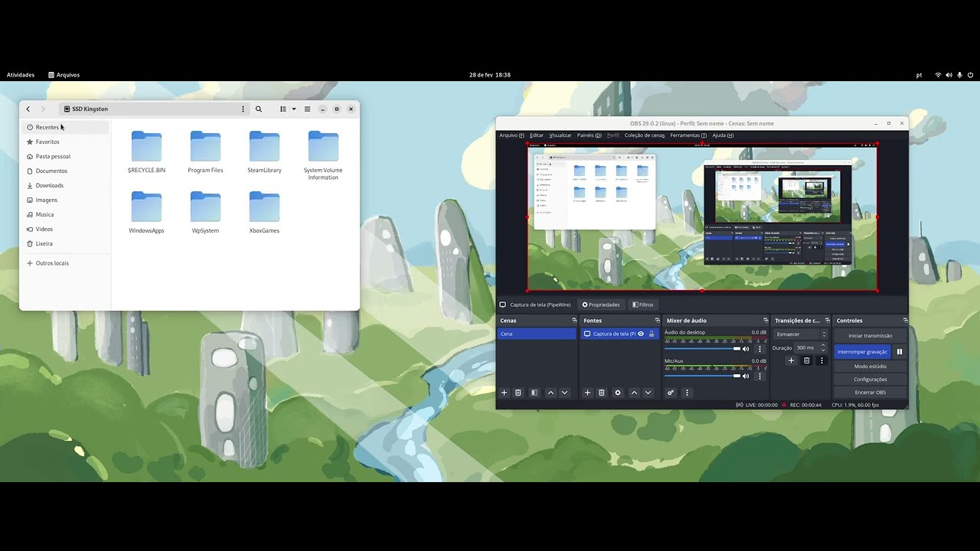980x551 pixels.
Task: Open scene filters icon in Cenas panel
Action: [534, 393]
